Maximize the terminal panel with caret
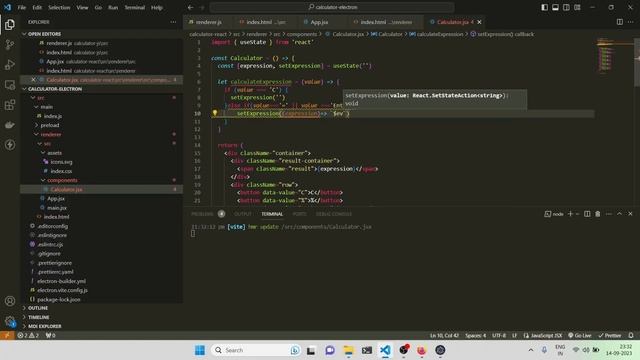Screen dimensions: 640x360 click(x=619, y=214)
